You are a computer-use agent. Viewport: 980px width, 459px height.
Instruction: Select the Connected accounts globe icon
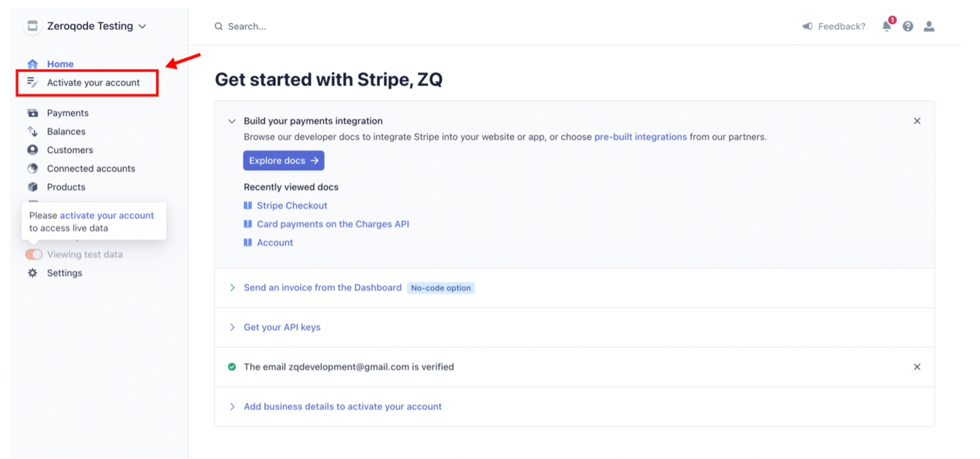32,168
